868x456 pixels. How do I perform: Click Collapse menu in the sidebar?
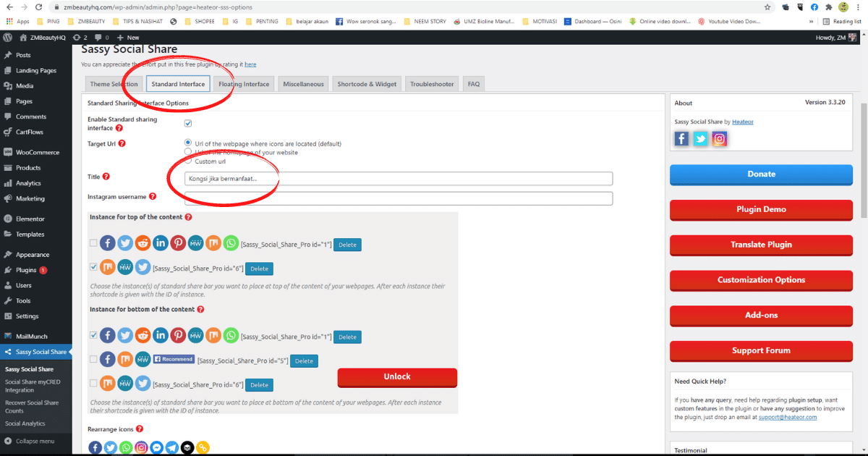click(36, 441)
